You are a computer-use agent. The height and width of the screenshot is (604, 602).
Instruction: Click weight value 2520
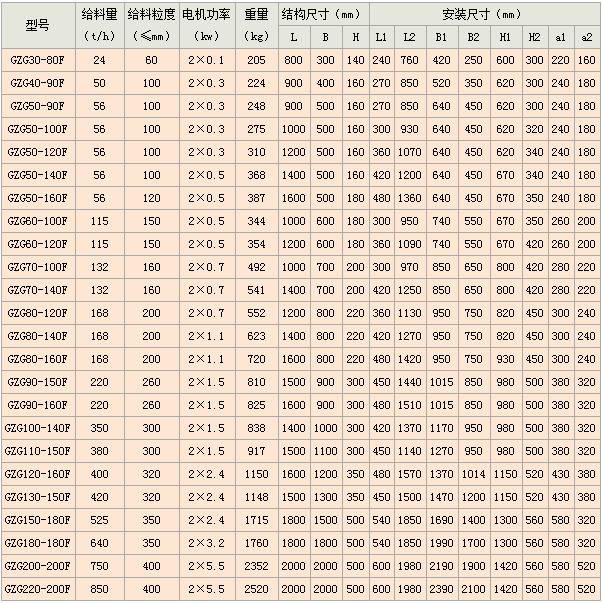[256, 589]
